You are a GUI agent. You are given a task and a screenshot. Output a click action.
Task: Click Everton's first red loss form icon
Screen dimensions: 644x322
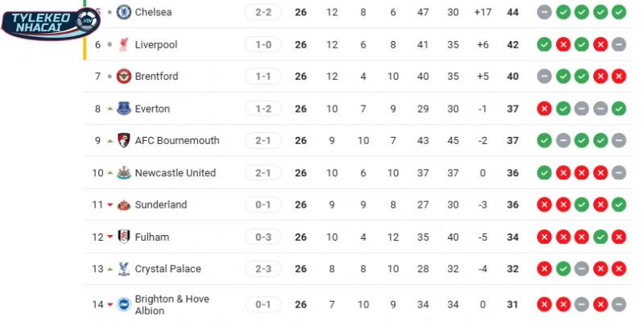(x=544, y=109)
